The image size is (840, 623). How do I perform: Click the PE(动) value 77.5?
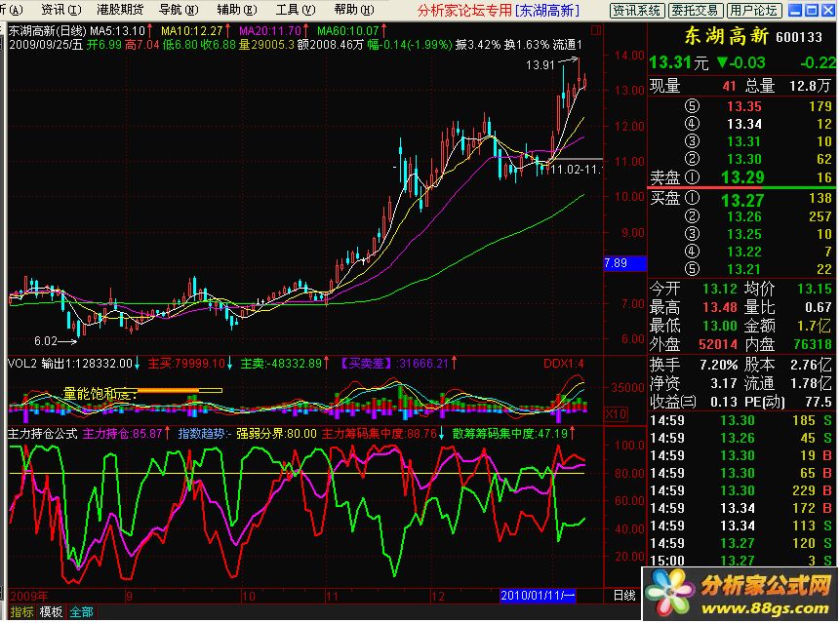(818, 402)
